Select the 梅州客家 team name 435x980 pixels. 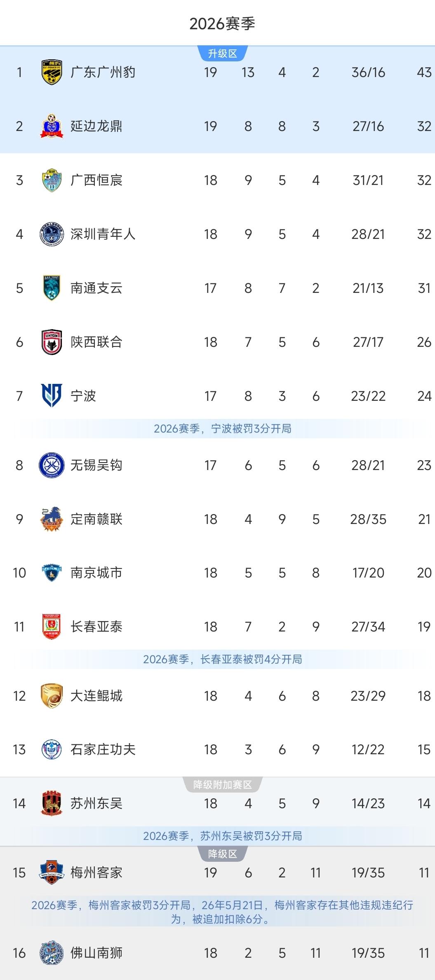point(96,872)
